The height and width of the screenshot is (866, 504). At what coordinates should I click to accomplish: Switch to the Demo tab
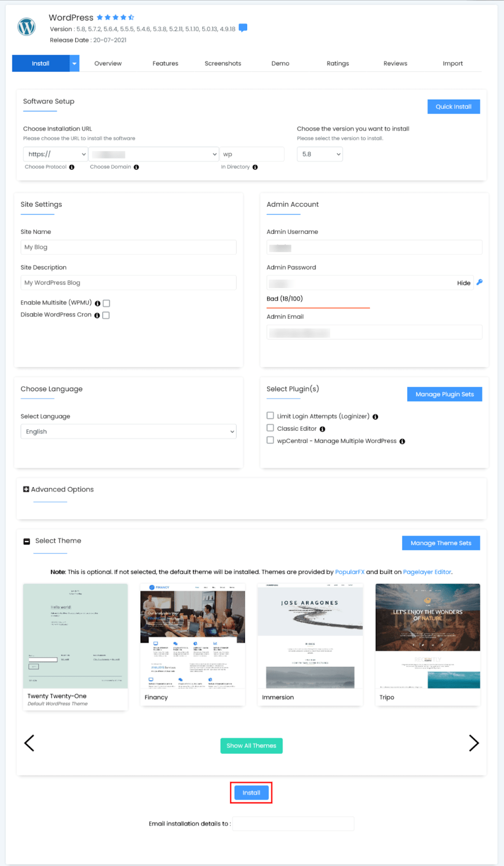coord(280,63)
